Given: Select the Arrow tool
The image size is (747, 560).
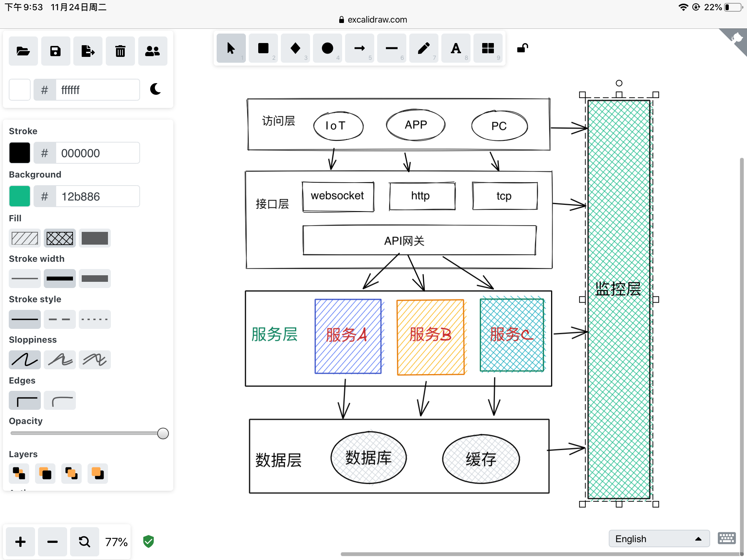Looking at the screenshot, I should tap(359, 48).
